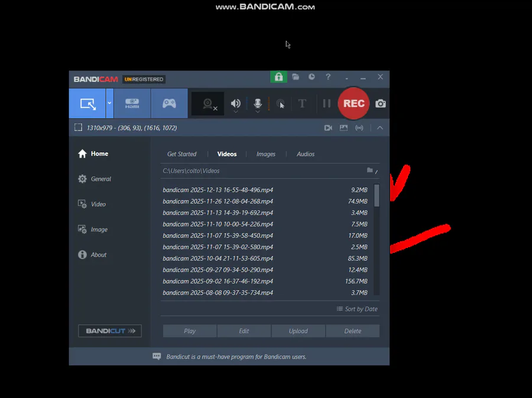Open the help question mark icon
532x398 pixels.
click(328, 77)
